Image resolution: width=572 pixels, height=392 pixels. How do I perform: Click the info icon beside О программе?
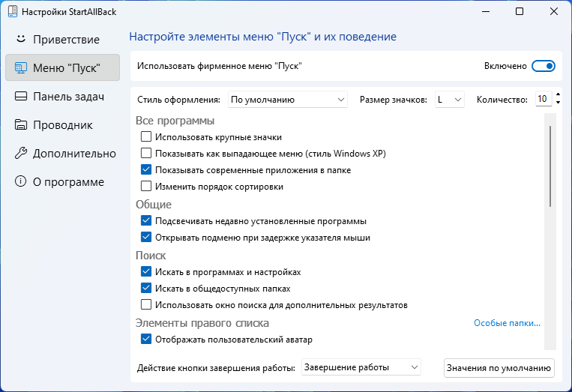tap(21, 182)
